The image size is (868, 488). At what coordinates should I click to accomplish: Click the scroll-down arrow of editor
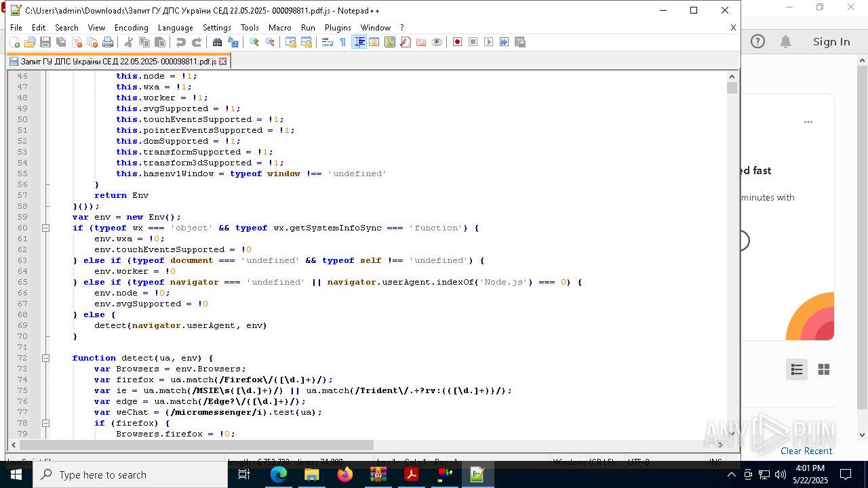[732, 434]
